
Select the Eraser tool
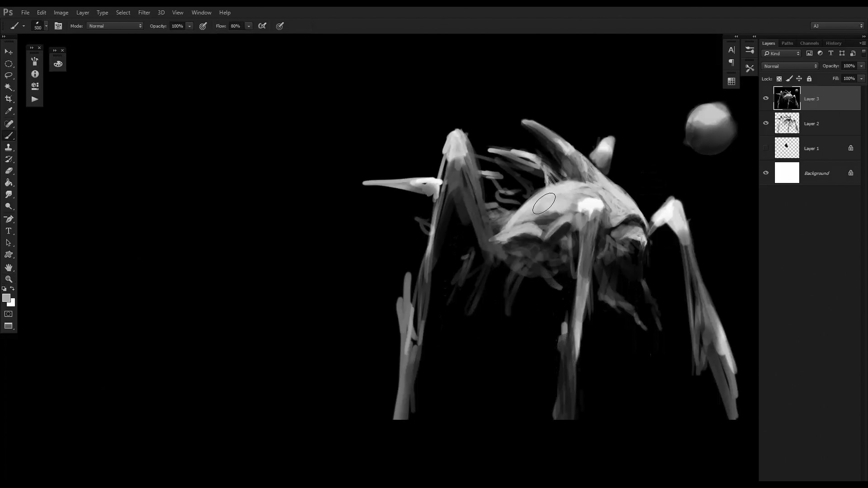point(9,171)
